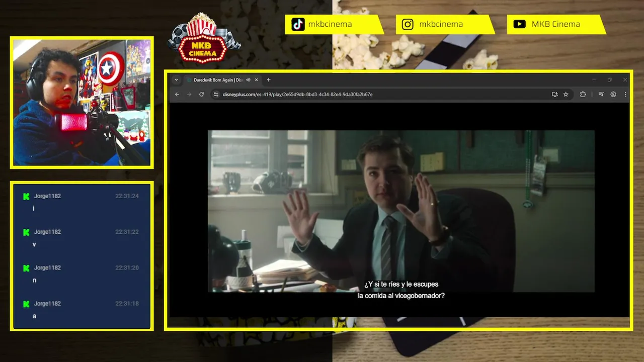This screenshot has height=362, width=644.
Task: Reload the Disney+ page
Action: pyautogui.click(x=201, y=94)
